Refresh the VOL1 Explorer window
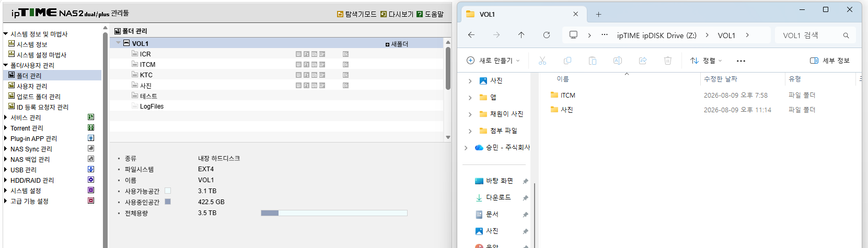868x248 pixels. tap(546, 35)
